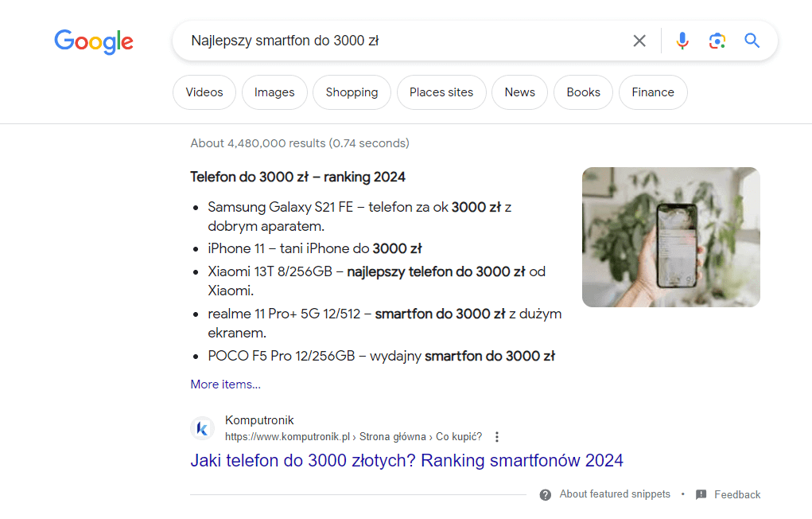This screenshot has width=812, height=519.
Task: Open Komputronik result options three-dot menu
Action: coord(497,437)
